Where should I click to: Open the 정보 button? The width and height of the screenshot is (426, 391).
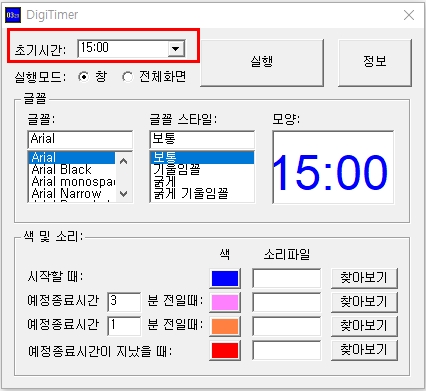click(375, 63)
